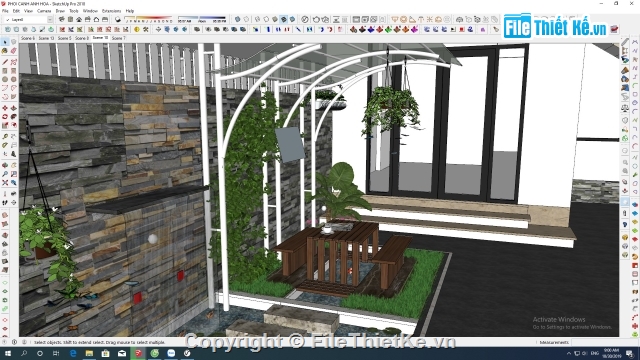Select the Offset tool
This screenshot has width=640, height=360.
13,125
